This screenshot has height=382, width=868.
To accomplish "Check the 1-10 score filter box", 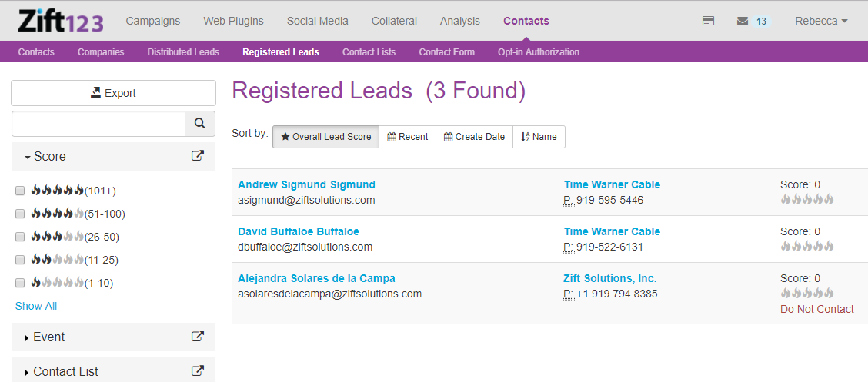I will pyautogui.click(x=20, y=283).
